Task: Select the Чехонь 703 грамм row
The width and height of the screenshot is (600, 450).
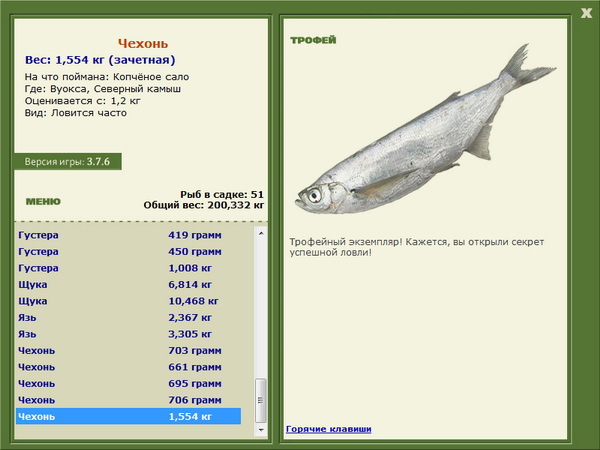Action: [129, 350]
